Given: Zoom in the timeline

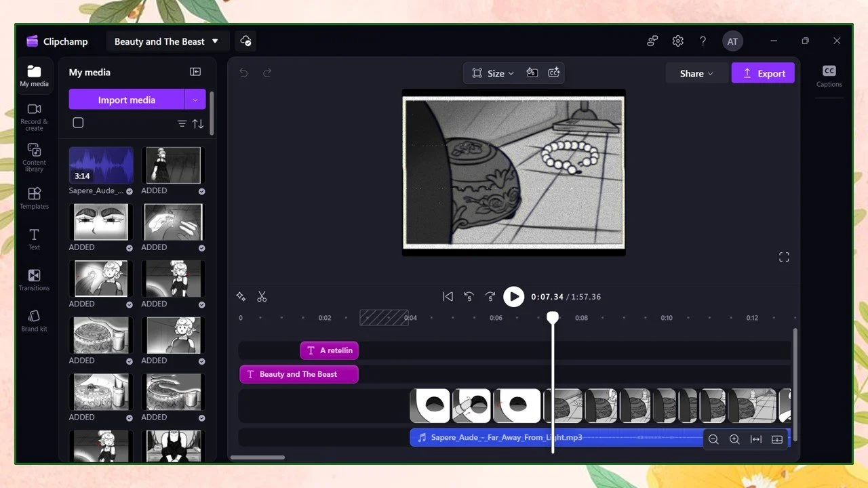Looking at the screenshot, I should [734, 439].
